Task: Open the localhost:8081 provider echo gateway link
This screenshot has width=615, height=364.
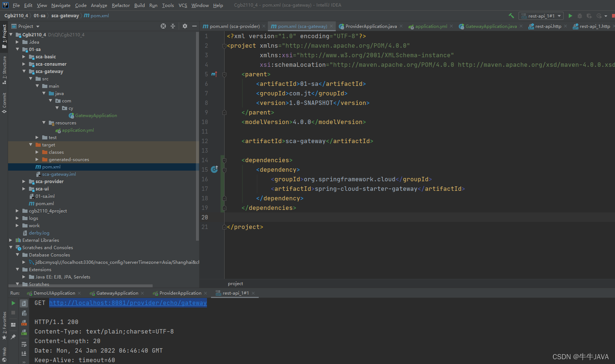Action: point(128,303)
